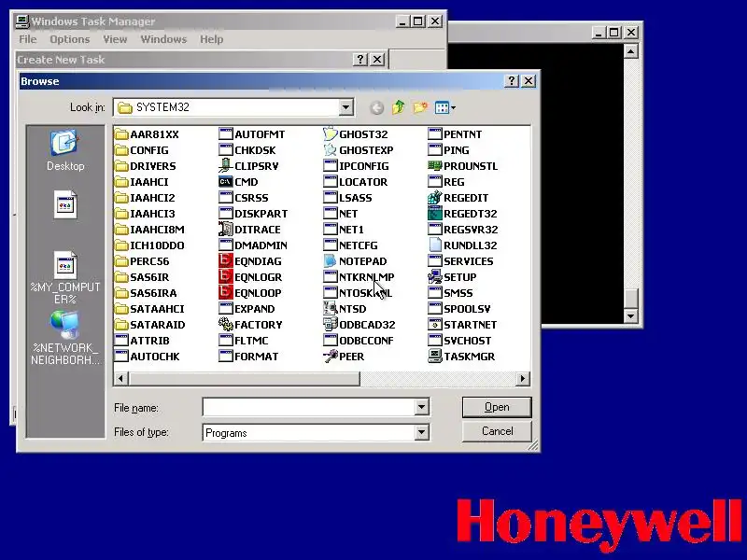Screen dimensions: 747x560
Task: Click the file list left scroll arrow
Action: click(121, 379)
